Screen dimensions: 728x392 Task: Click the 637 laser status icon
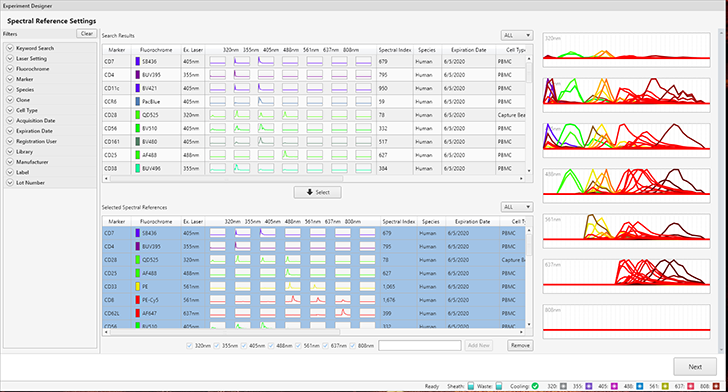point(690,386)
